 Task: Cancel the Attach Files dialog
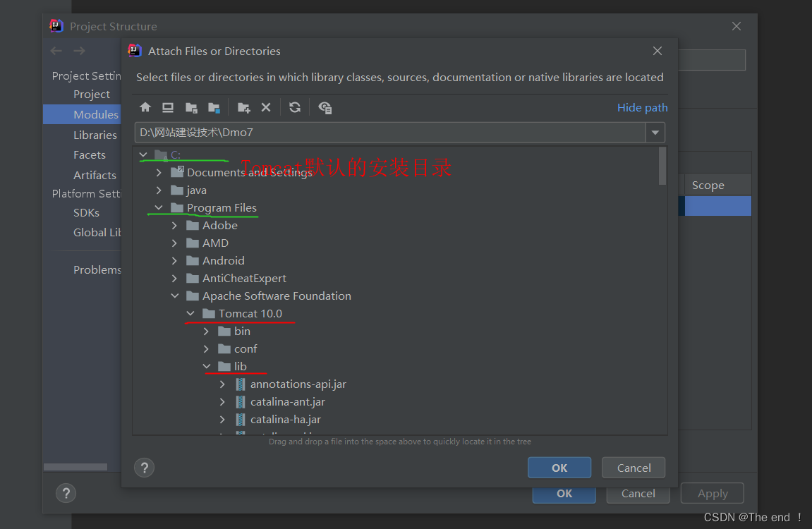click(634, 468)
